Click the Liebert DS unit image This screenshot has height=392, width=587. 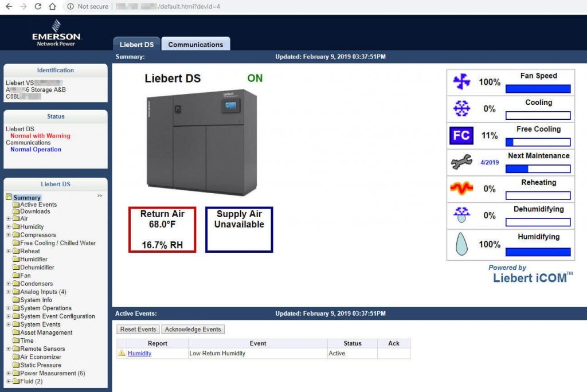tap(202, 142)
